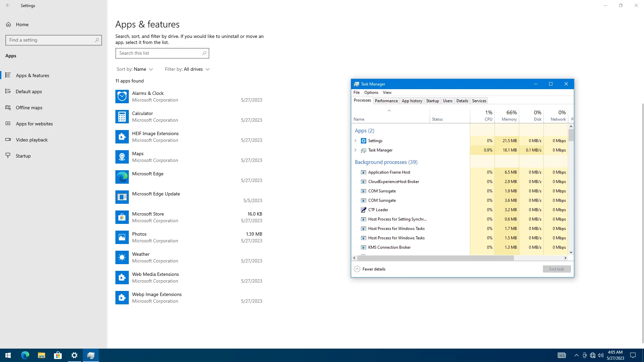Image resolution: width=644 pixels, height=362 pixels.
Task: Click the Calculator app icon
Action: click(122, 117)
